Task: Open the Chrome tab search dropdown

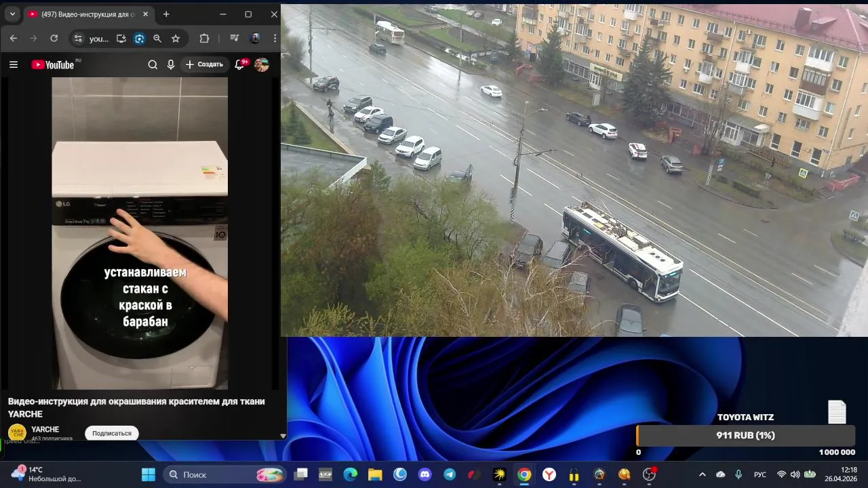Action: tap(12, 14)
